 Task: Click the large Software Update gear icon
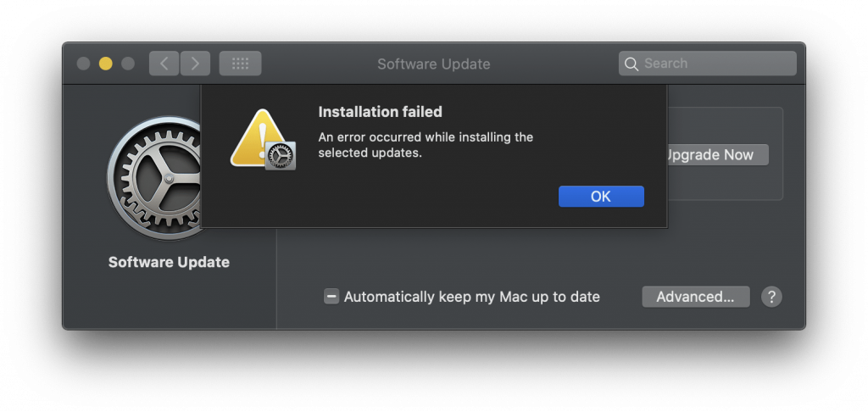[154, 178]
